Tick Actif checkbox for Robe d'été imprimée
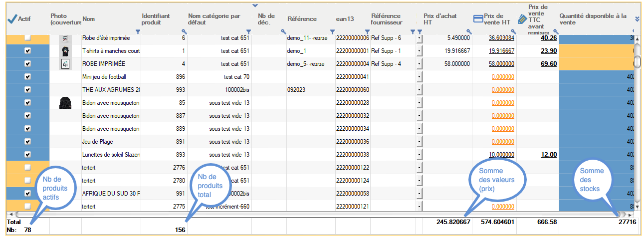644x246 pixels. coord(28,38)
